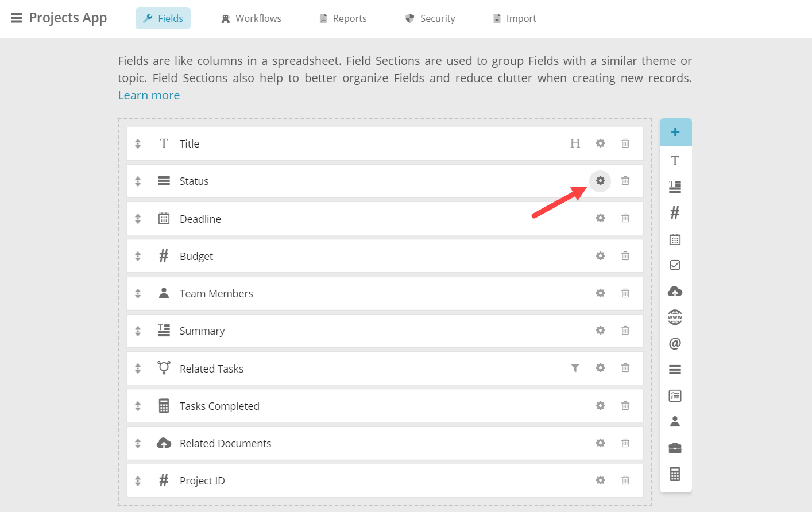Open the Import tab
The width and height of the screenshot is (812, 512).
tap(515, 18)
